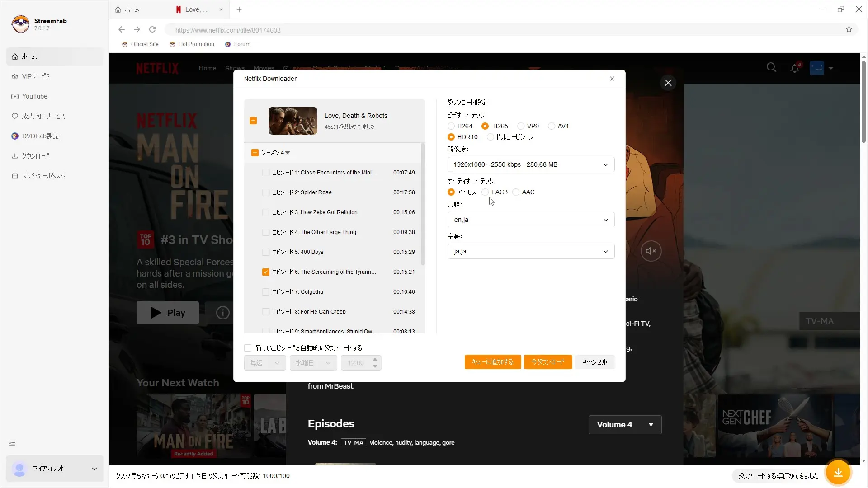The height and width of the screenshot is (488, 868).
Task: Click the StreamFab sloth logo
Action: click(20, 24)
